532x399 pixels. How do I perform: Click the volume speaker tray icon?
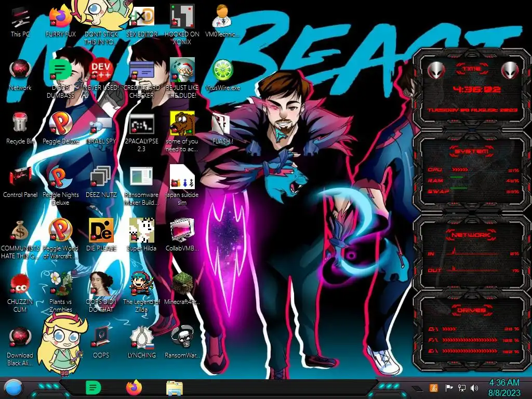474,388
